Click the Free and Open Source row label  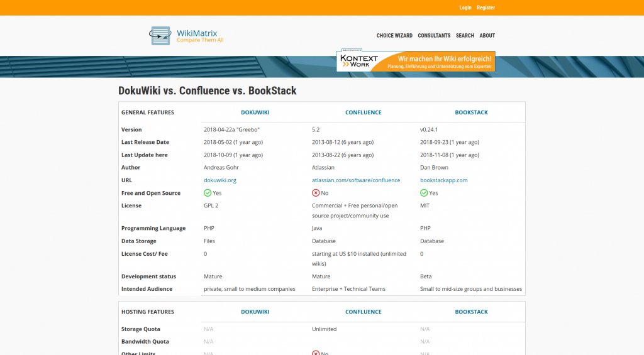click(151, 193)
